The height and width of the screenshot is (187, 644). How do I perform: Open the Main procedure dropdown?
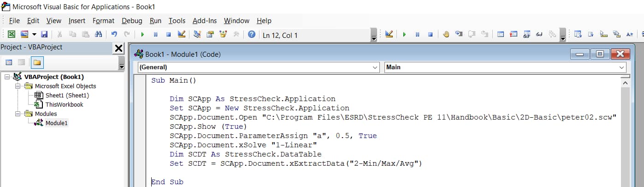[622, 67]
